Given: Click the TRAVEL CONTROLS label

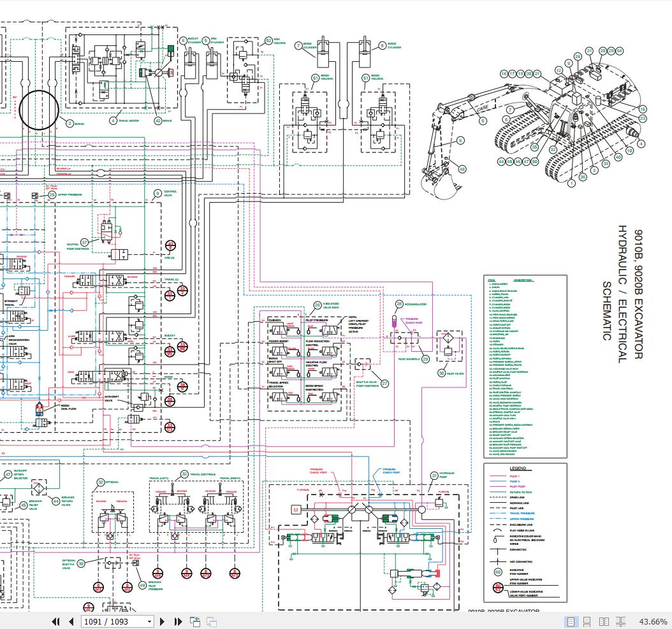Looking at the screenshot, I should (203, 474).
